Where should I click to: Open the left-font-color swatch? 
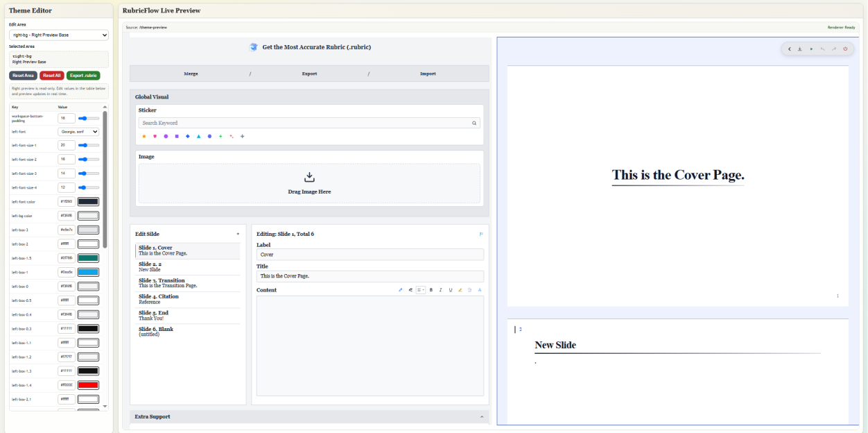coord(88,201)
